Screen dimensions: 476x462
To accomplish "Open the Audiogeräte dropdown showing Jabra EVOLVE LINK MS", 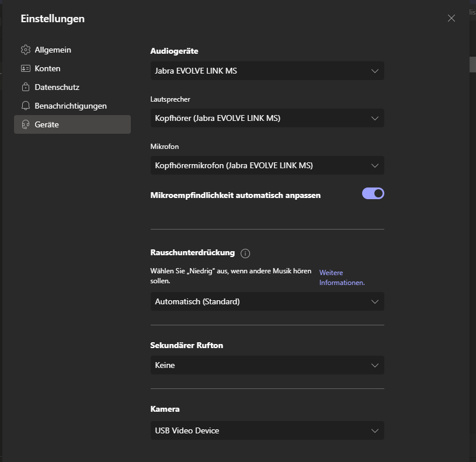I will (x=267, y=71).
